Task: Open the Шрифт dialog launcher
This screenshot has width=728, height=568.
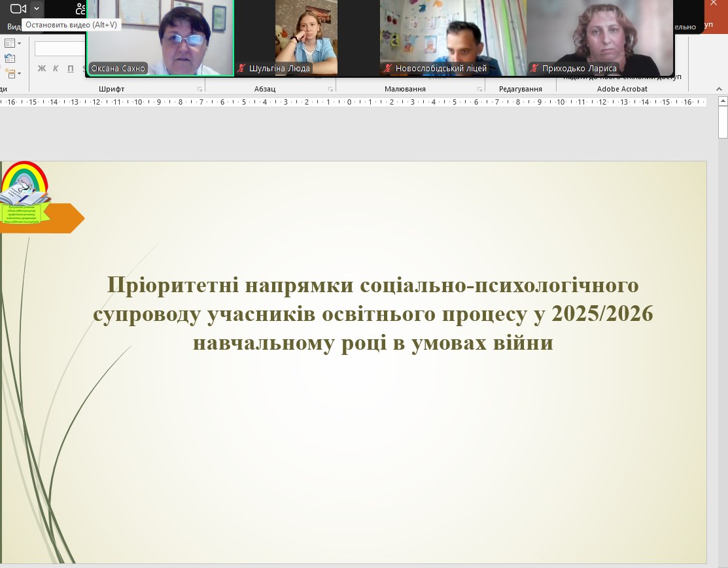Action: pos(199,89)
